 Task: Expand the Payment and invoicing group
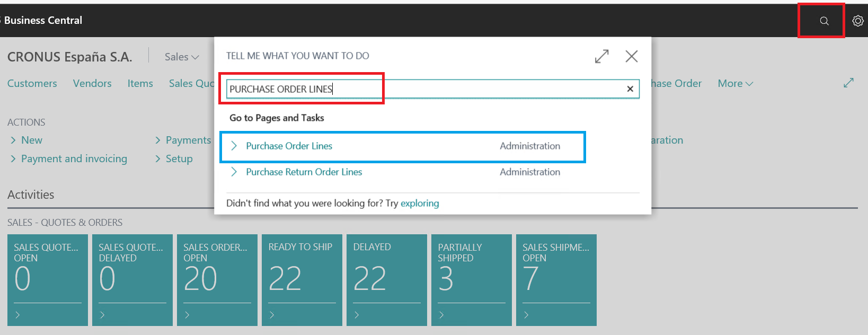click(x=69, y=158)
